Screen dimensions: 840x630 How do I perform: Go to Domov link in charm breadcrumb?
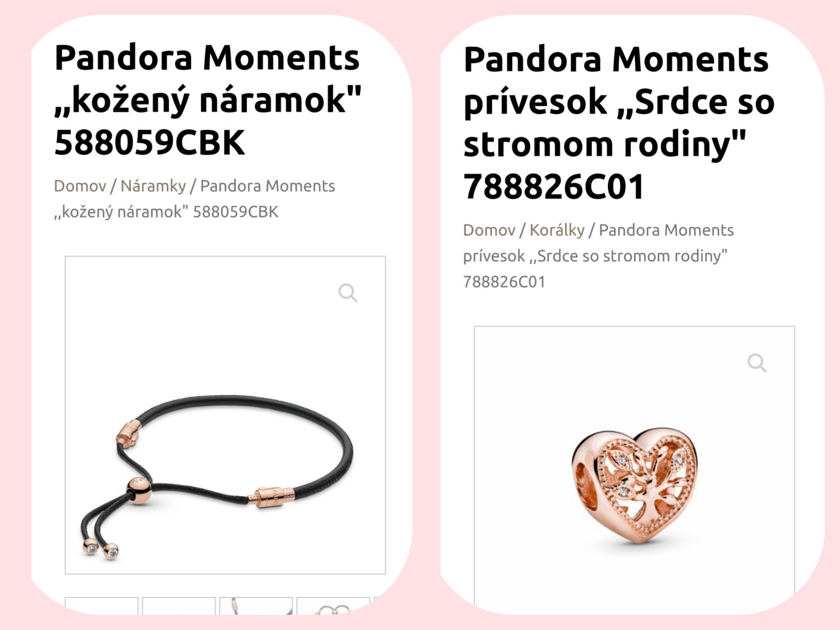point(489,230)
